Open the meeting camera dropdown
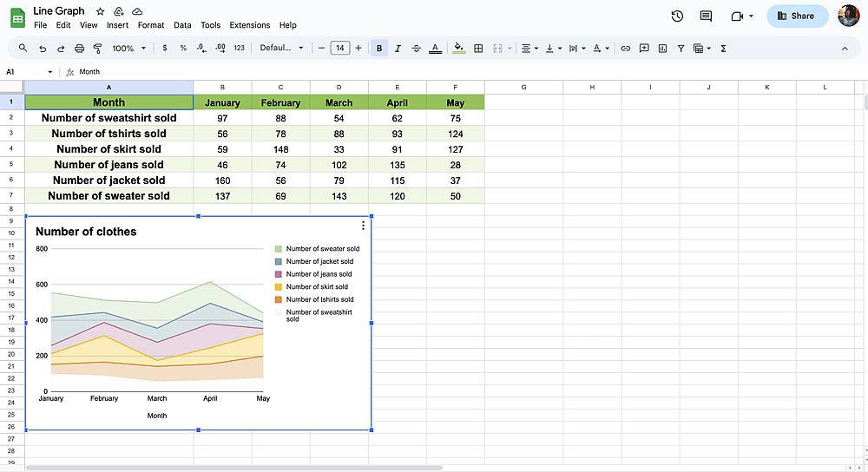This screenshot has height=472, width=868. [751, 16]
